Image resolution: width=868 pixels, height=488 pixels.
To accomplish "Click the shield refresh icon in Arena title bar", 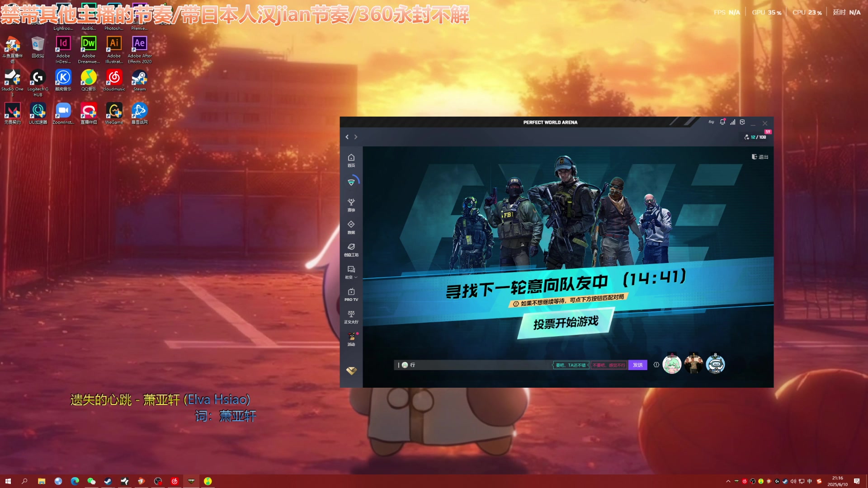I will pos(742,122).
